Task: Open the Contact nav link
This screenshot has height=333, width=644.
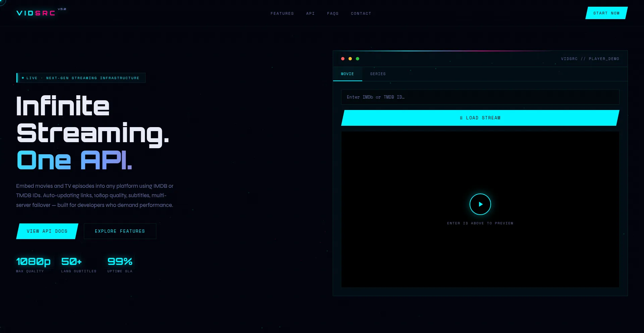Action: pos(361,13)
